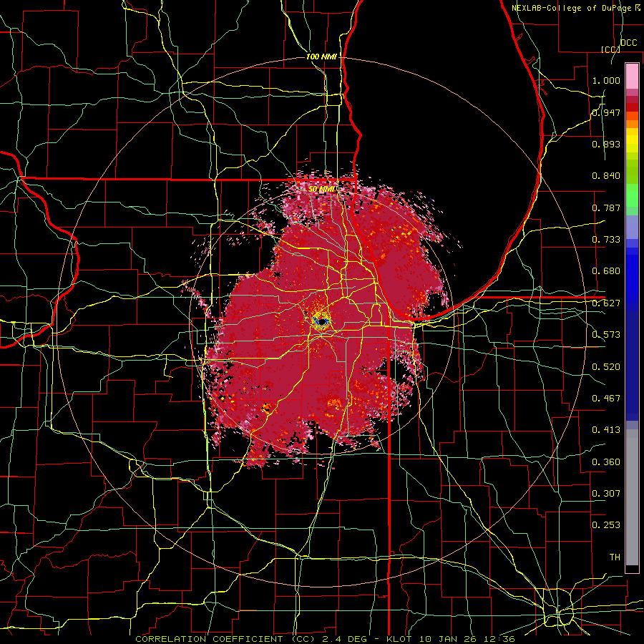Pick the pink top segment of the color bar

coord(632,76)
